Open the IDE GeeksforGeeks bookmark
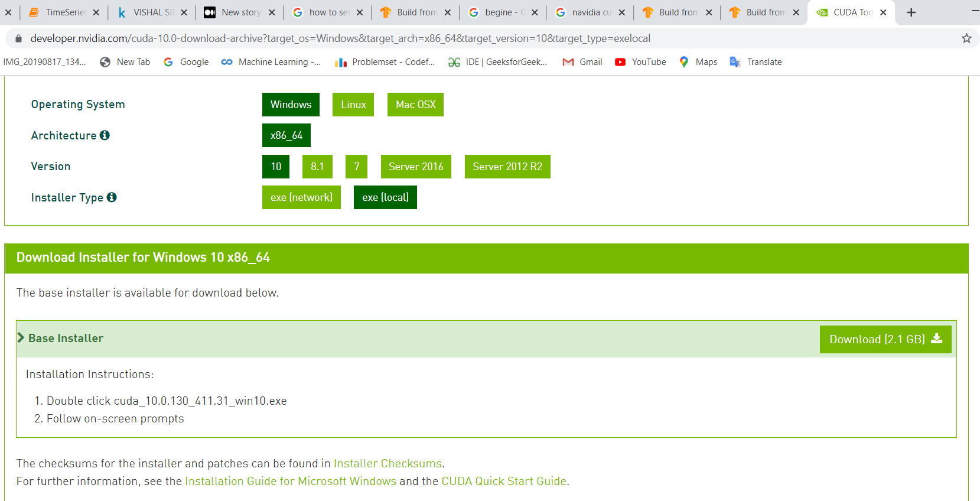 point(498,62)
